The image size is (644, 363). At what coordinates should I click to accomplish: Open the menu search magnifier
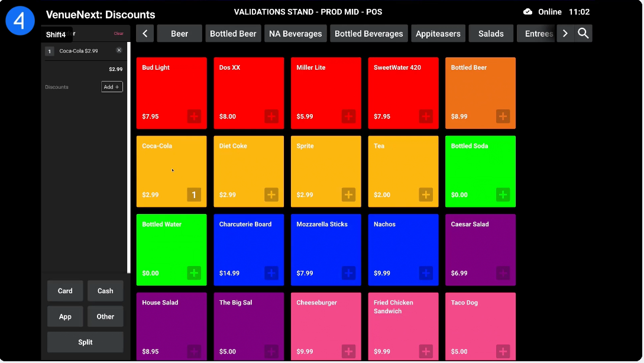pos(583,33)
